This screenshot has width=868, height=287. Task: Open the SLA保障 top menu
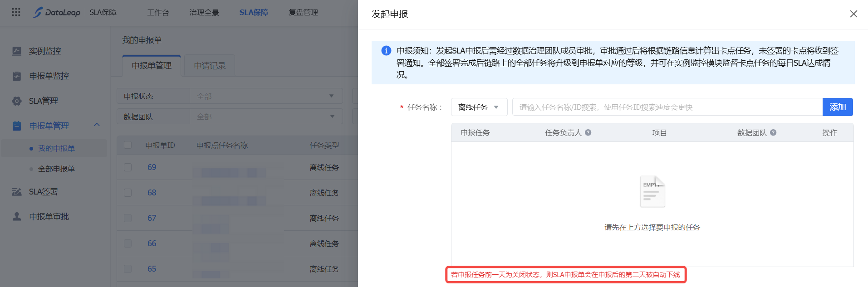point(254,13)
